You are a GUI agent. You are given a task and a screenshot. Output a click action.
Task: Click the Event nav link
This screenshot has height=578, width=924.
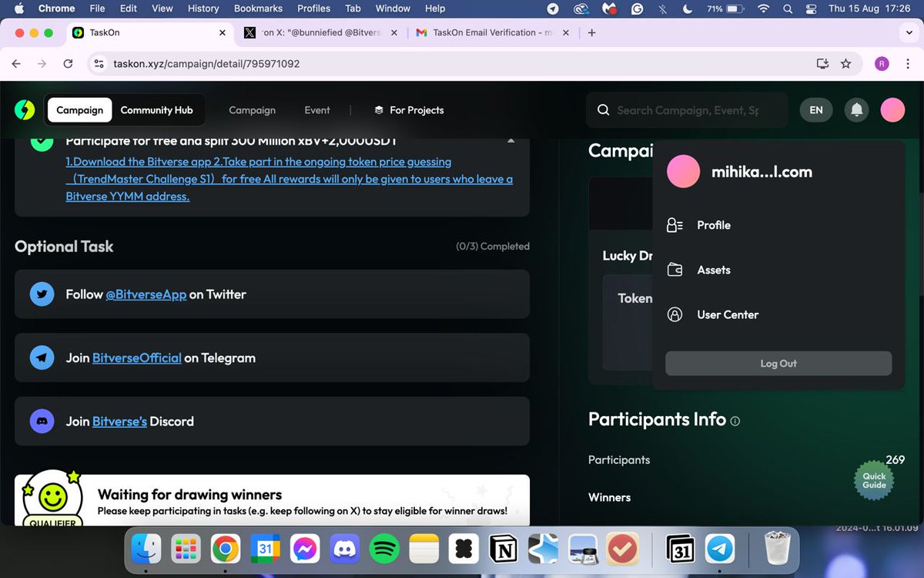tap(317, 110)
